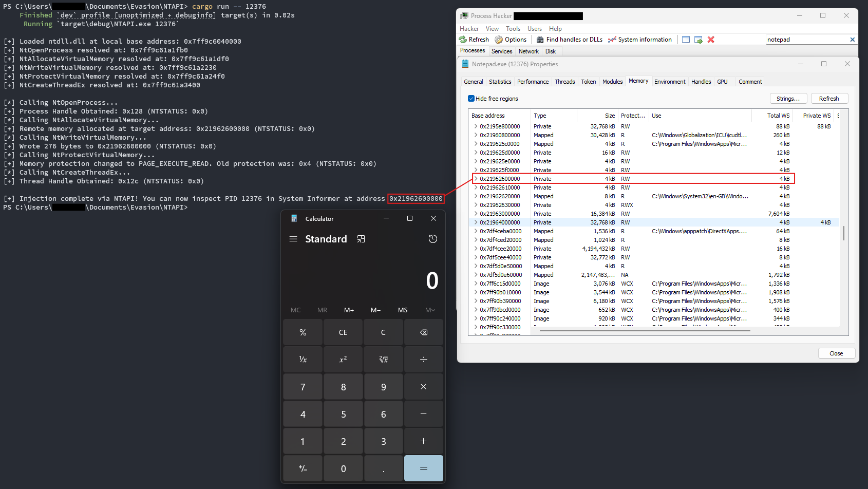Click the Refresh icon in Process Hacker toolbar
This screenshot has height=489, width=868.
coord(463,40)
